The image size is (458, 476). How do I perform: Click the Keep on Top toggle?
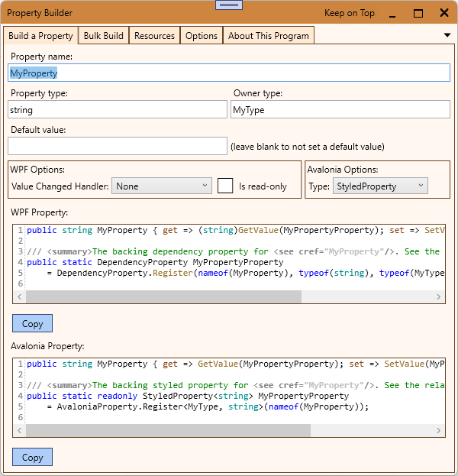[350, 13]
